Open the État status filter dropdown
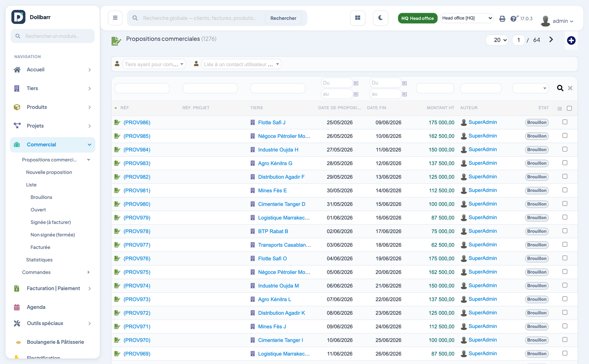 [x=530, y=88]
